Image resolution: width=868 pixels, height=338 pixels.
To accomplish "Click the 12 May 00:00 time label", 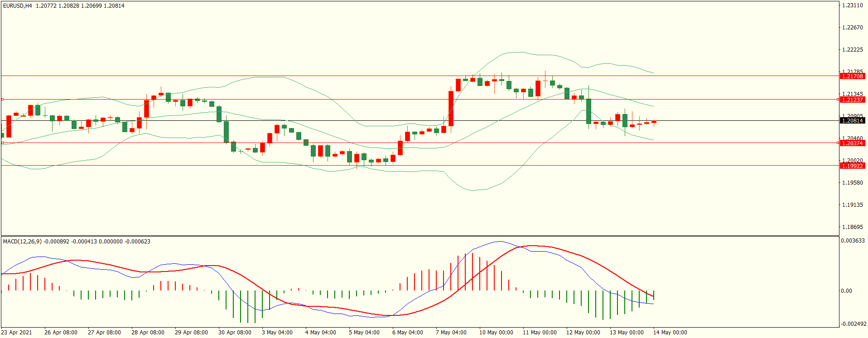I will (x=583, y=333).
